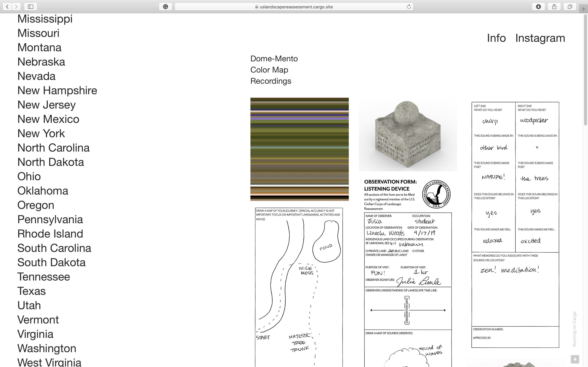588x367 pixels.
Task: Open the Instagram link
Action: [x=540, y=38]
